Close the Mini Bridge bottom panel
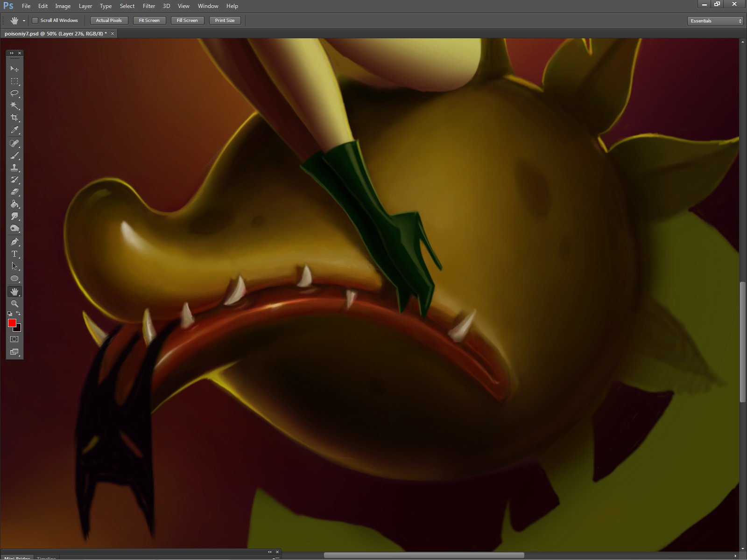The height and width of the screenshot is (560, 747). click(x=277, y=552)
